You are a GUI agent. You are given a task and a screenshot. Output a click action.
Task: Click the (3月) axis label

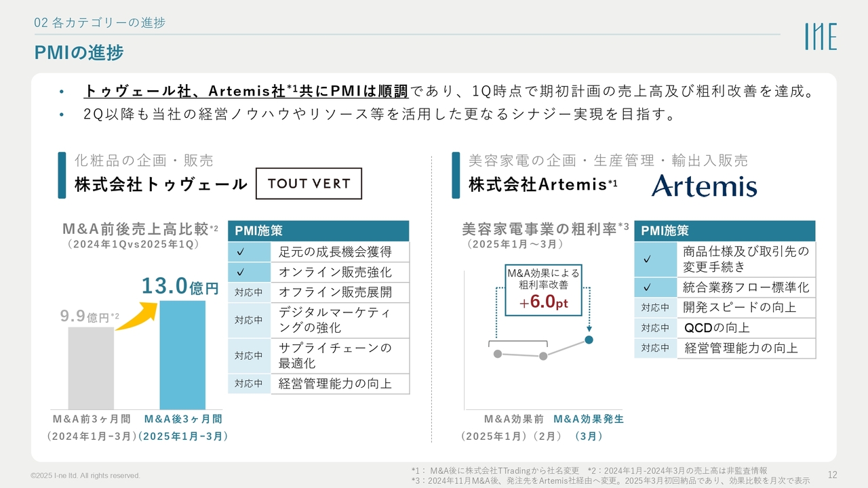pos(589,436)
